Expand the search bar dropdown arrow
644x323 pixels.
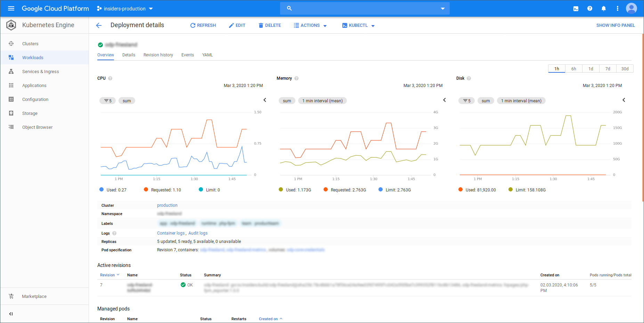tap(443, 8)
